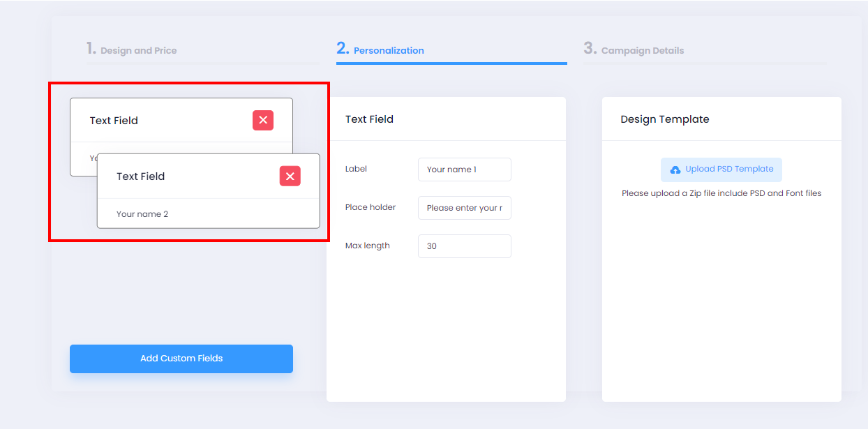Image resolution: width=868 pixels, height=429 pixels.
Task: Click the Max length label
Action: pyautogui.click(x=368, y=246)
